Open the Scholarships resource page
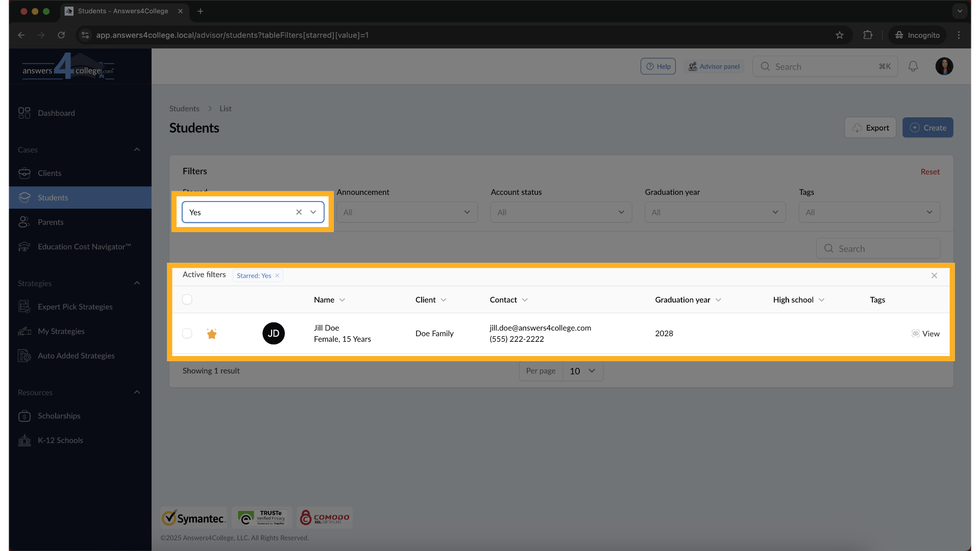 point(59,416)
